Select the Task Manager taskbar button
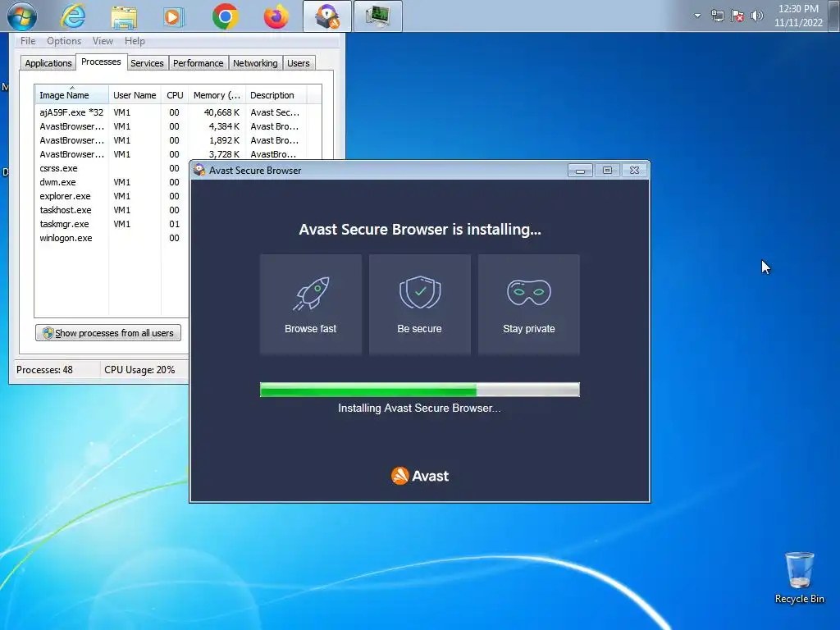Screen dimensions: 840x630 coord(377,16)
